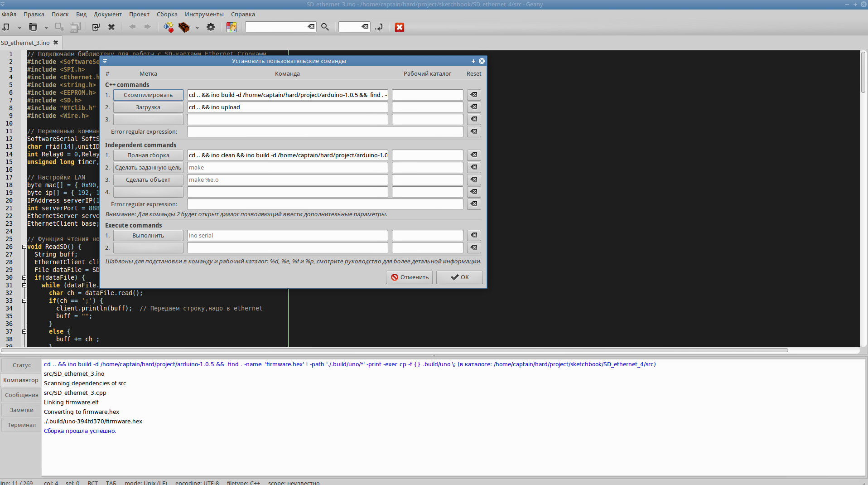
Task: Switch to the Терминал tab
Action: coord(21,425)
